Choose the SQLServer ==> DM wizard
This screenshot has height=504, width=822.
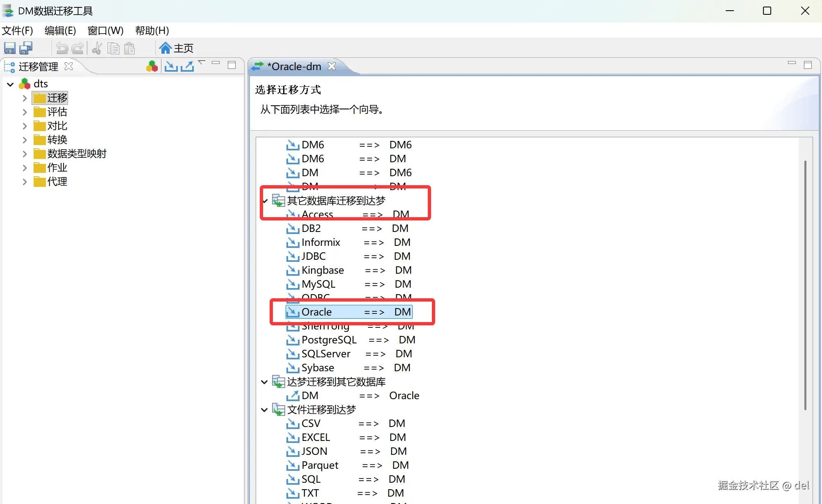[x=349, y=354]
